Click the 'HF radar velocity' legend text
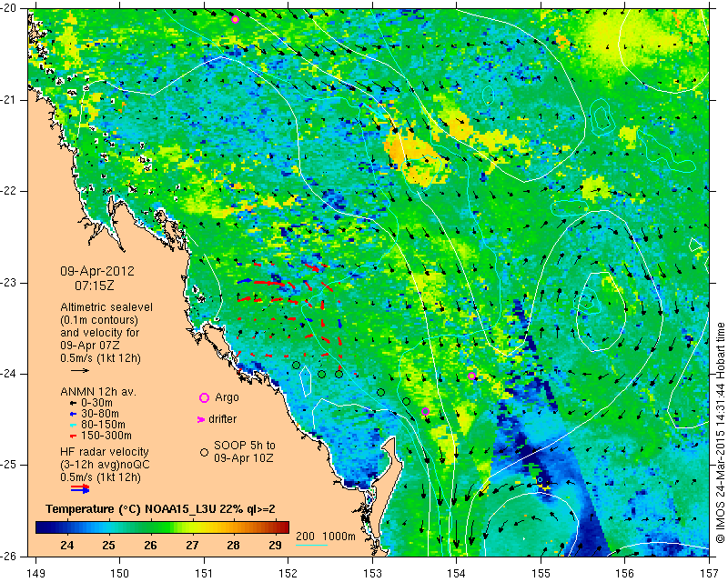Viewport: 728px width, 582px height. click(105, 452)
